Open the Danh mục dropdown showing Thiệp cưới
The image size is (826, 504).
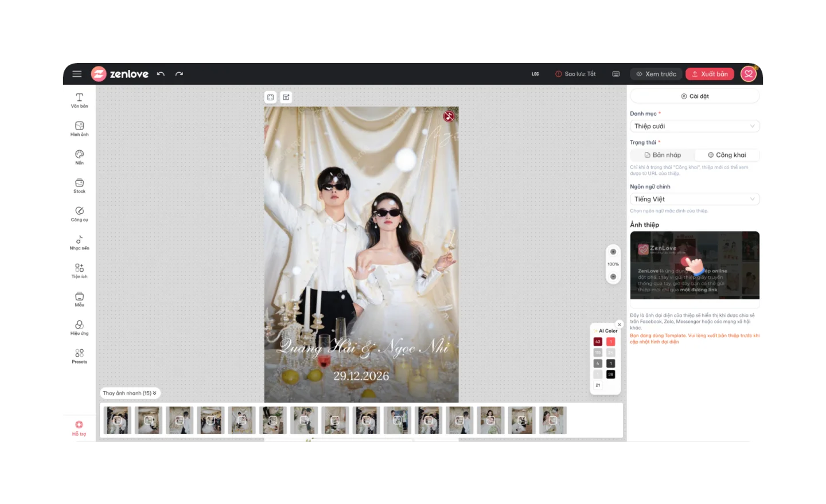(x=695, y=126)
